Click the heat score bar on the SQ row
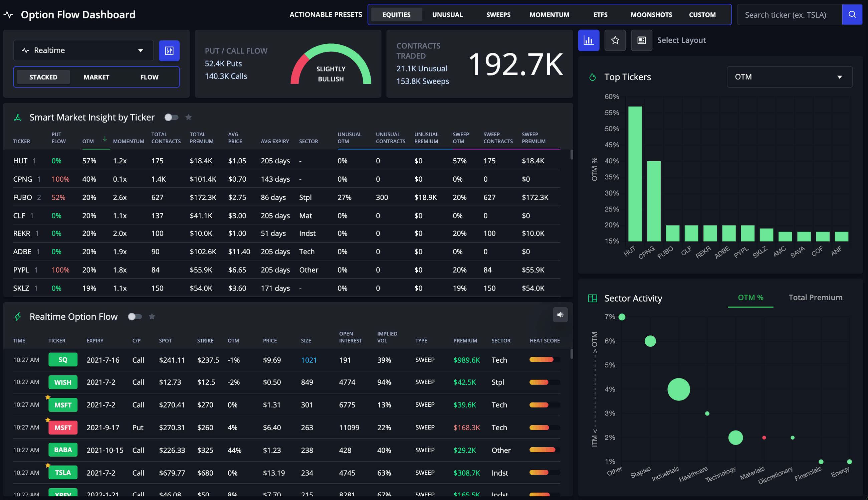This screenshot has height=500, width=868. [x=542, y=359]
